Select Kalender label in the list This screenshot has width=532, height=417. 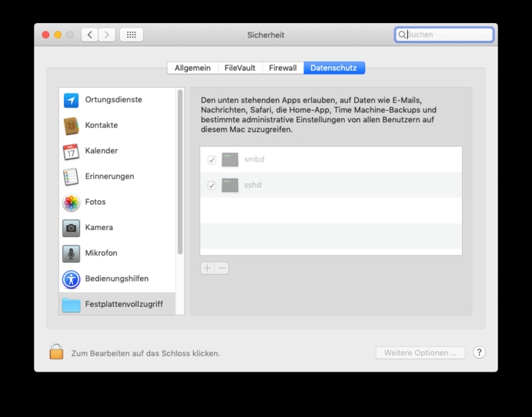(x=101, y=150)
